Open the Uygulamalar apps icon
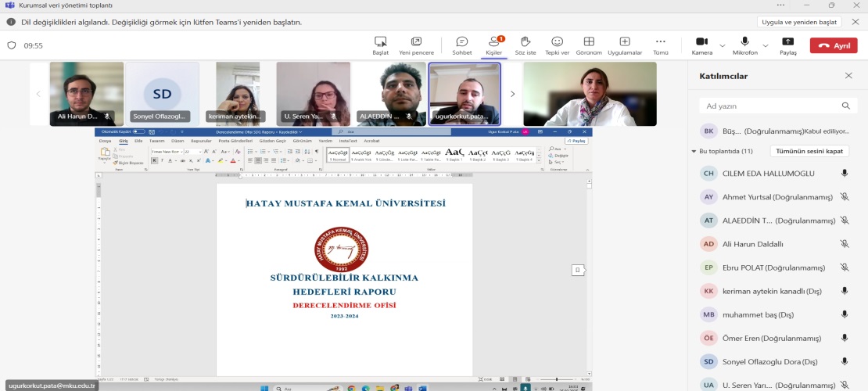The image size is (868, 391). point(625,45)
